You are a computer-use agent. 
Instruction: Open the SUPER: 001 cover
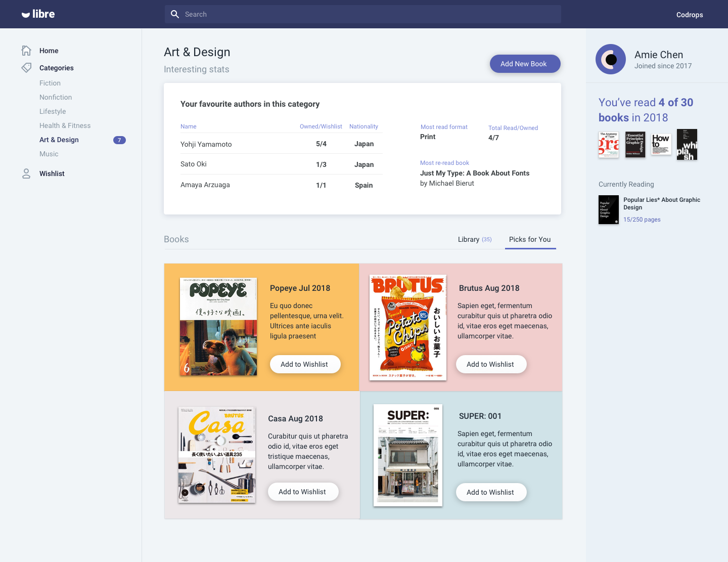(408, 455)
